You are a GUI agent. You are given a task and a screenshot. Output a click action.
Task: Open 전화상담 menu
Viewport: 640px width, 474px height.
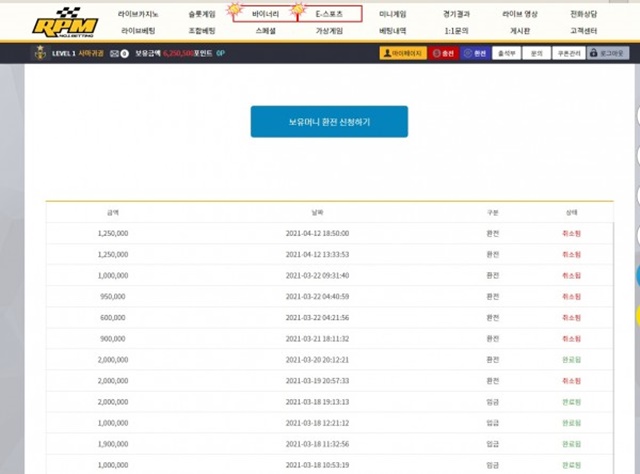point(583,14)
